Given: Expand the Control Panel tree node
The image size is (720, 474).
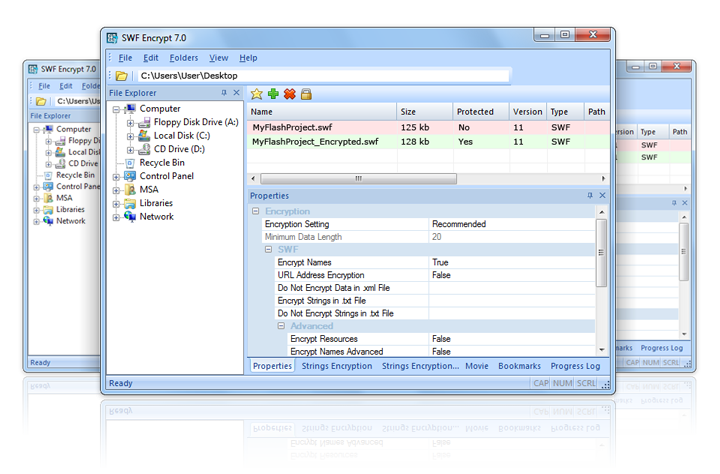Looking at the screenshot, I should tap(117, 176).
